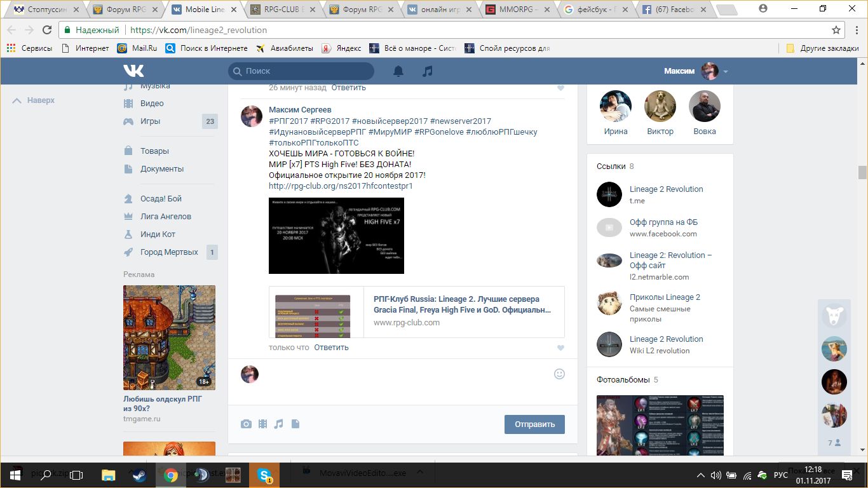The width and height of the screenshot is (868, 488).
Task: Open Фотоальбомы album thumbnail
Action: click(660, 425)
